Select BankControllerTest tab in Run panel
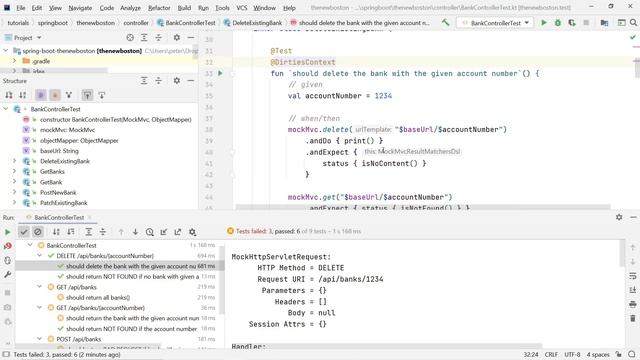The image size is (640, 360). click(x=59, y=218)
